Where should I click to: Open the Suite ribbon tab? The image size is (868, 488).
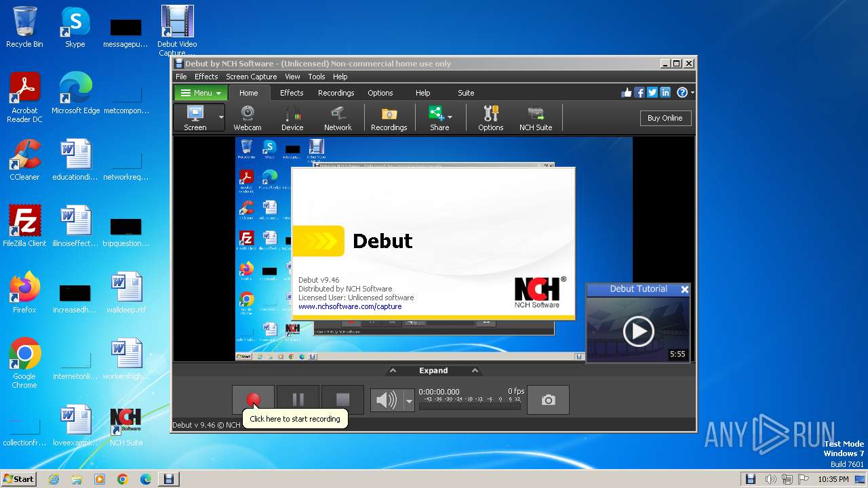pos(466,93)
